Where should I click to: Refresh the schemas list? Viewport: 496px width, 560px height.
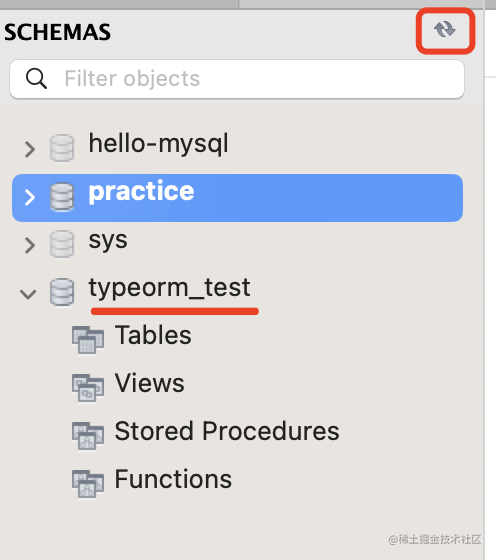[445, 30]
